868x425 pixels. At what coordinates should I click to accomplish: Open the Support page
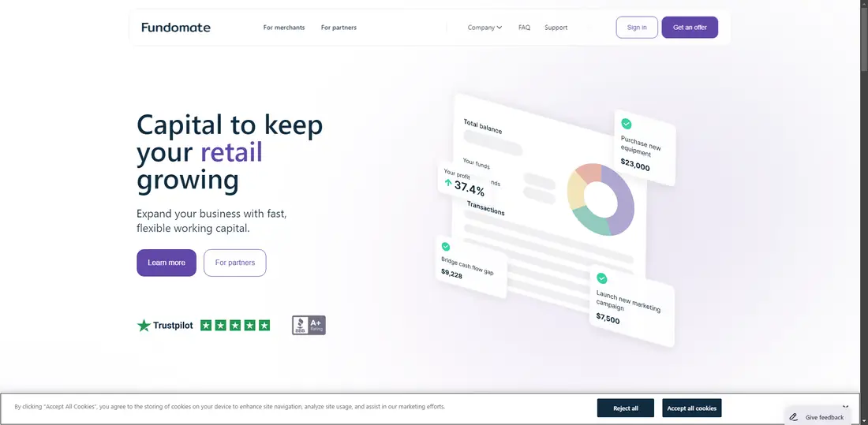[x=556, y=27]
